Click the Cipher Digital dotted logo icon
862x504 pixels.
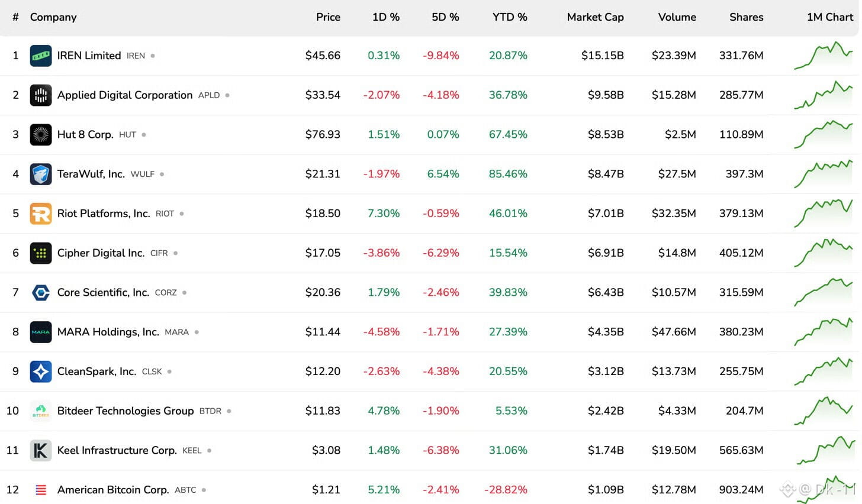pos(41,253)
